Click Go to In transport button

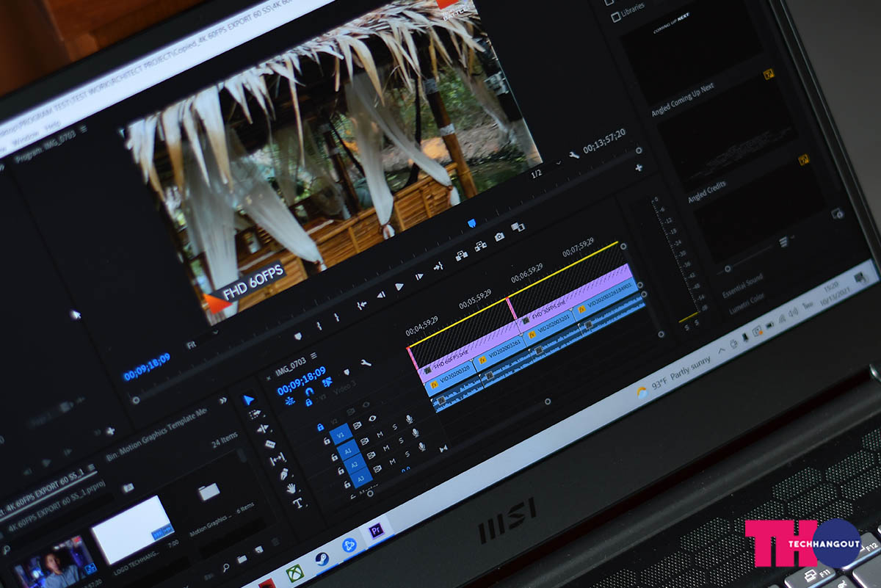coord(362,305)
